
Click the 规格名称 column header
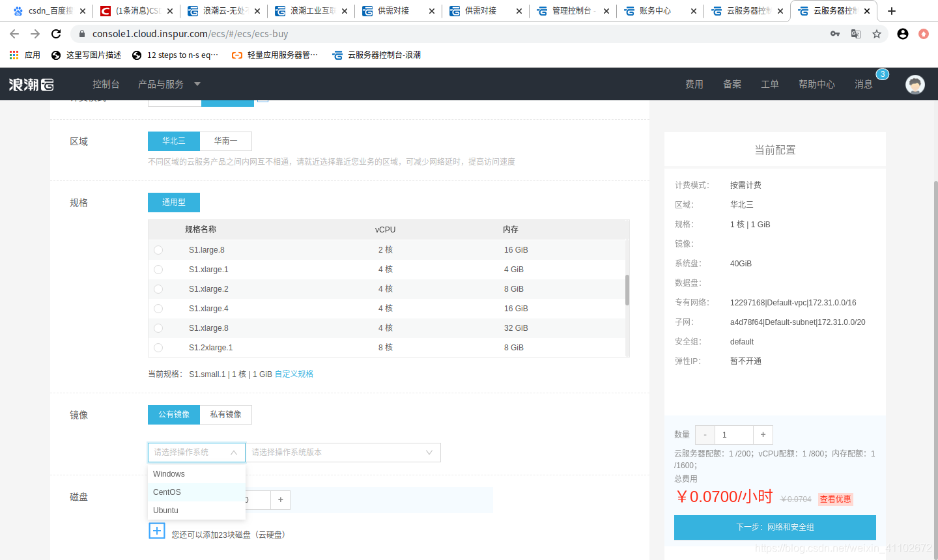click(x=201, y=230)
